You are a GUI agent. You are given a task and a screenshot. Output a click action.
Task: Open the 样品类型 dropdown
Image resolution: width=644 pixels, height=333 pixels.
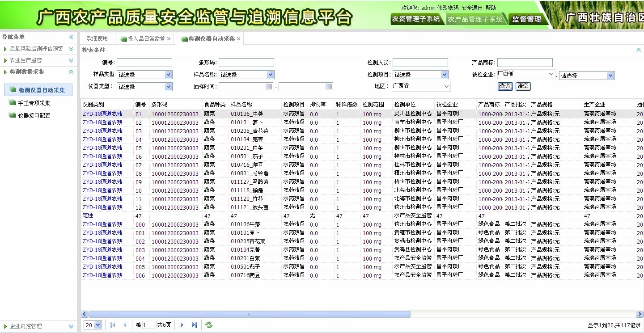(168, 75)
